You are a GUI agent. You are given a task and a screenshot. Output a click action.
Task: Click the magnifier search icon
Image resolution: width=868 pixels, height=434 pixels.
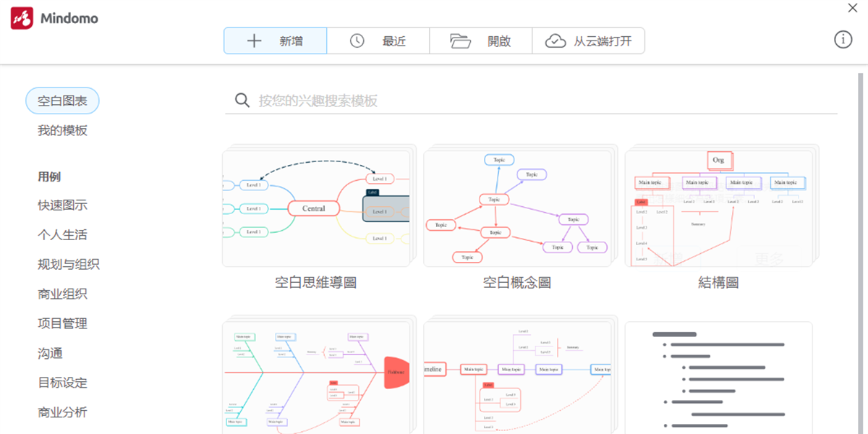coord(242,101)
